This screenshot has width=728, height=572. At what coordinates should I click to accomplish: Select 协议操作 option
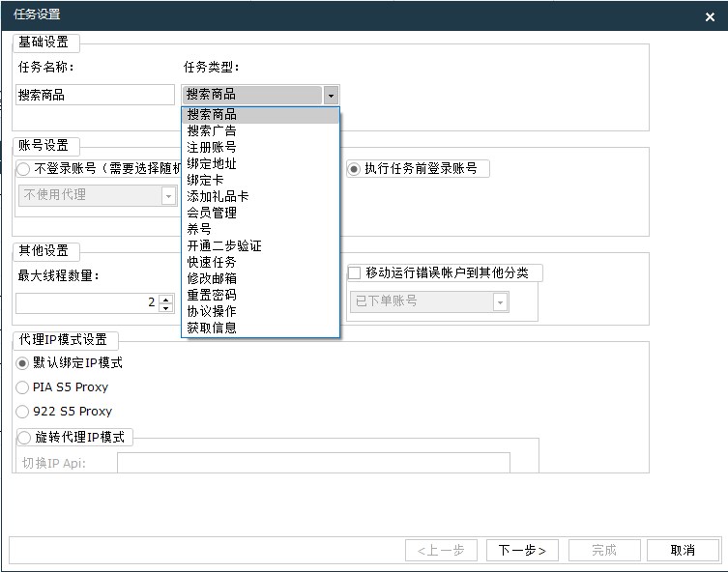pos(260,311)
